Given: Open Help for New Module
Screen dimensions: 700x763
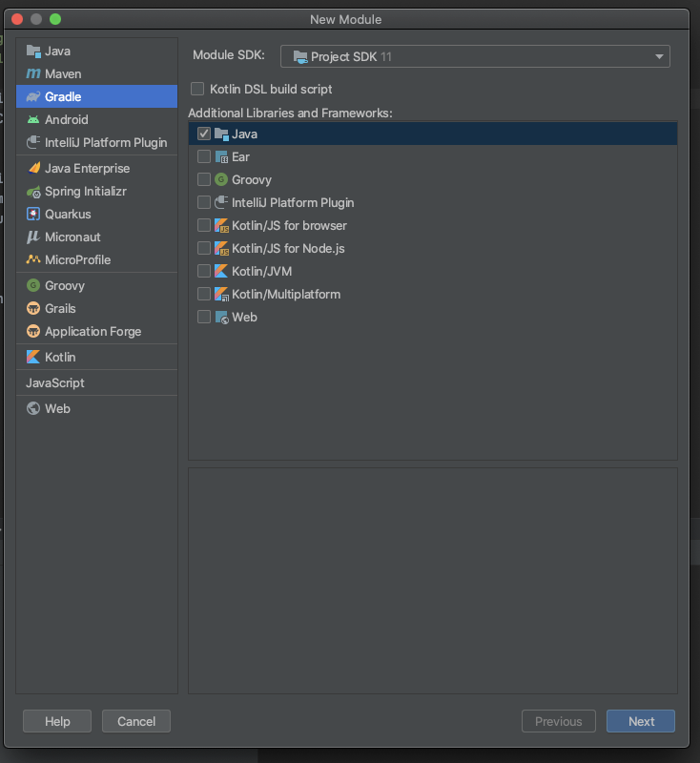Looking at the screenshot, I should click(57, 721).
